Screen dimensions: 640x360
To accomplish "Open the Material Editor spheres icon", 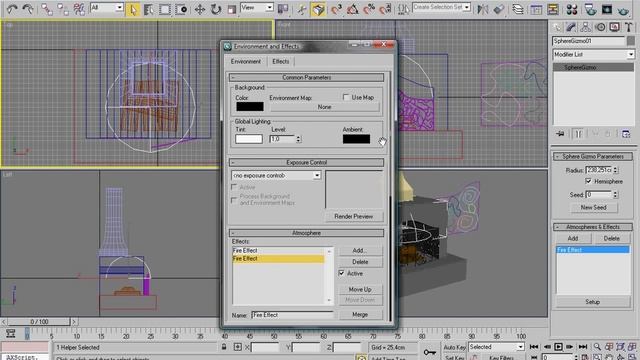I will [x=572, y=9].
